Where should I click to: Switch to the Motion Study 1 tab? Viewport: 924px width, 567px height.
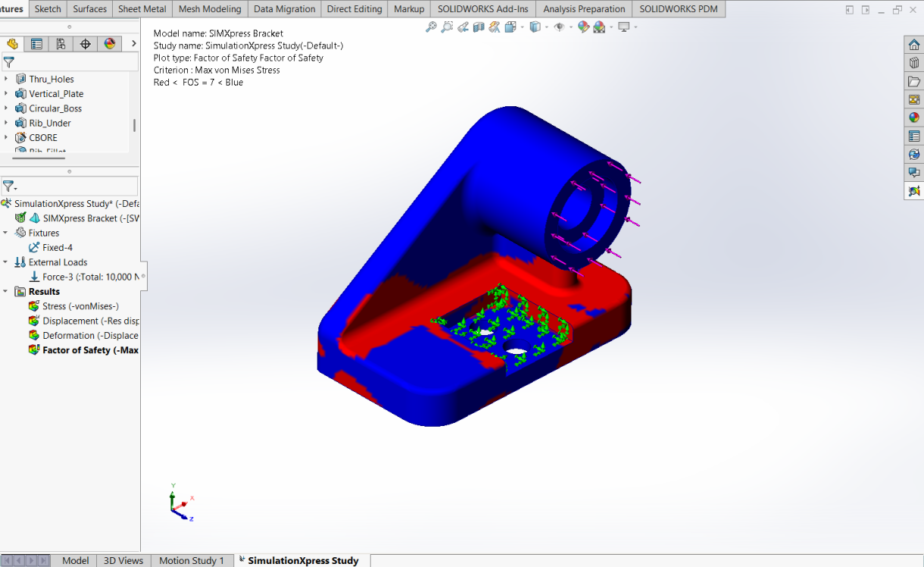[x=192, y=560]
